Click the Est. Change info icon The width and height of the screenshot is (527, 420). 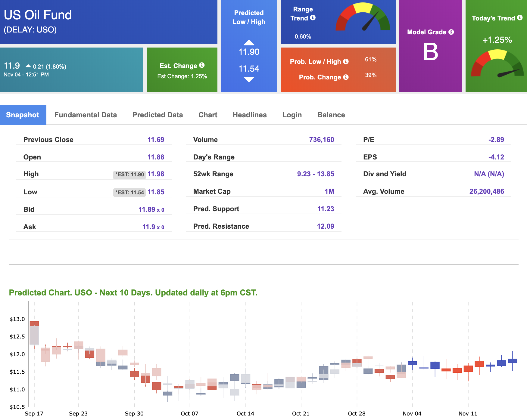point(202,65)
